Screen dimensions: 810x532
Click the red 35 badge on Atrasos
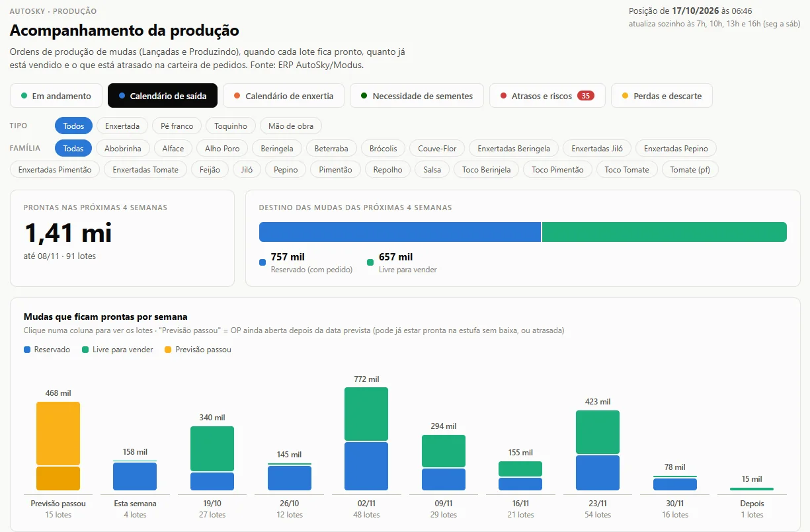585,96
